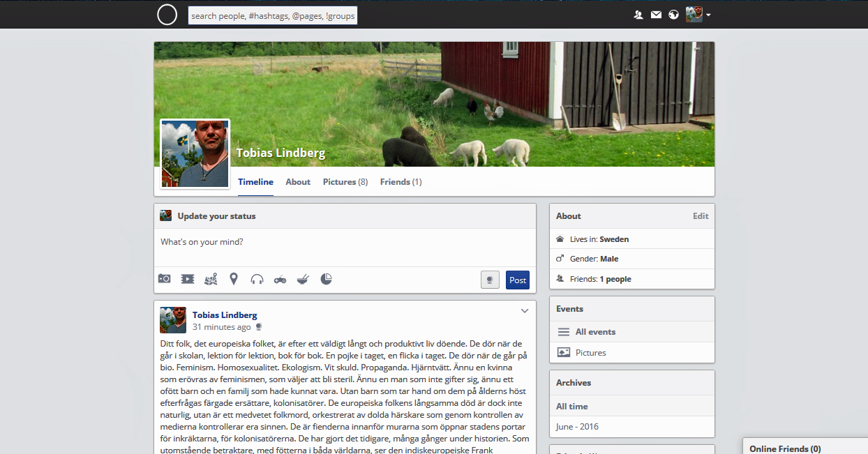Add a photo using camera icon
The width and height of the screenshot is (868, 454).
[164, 279]
